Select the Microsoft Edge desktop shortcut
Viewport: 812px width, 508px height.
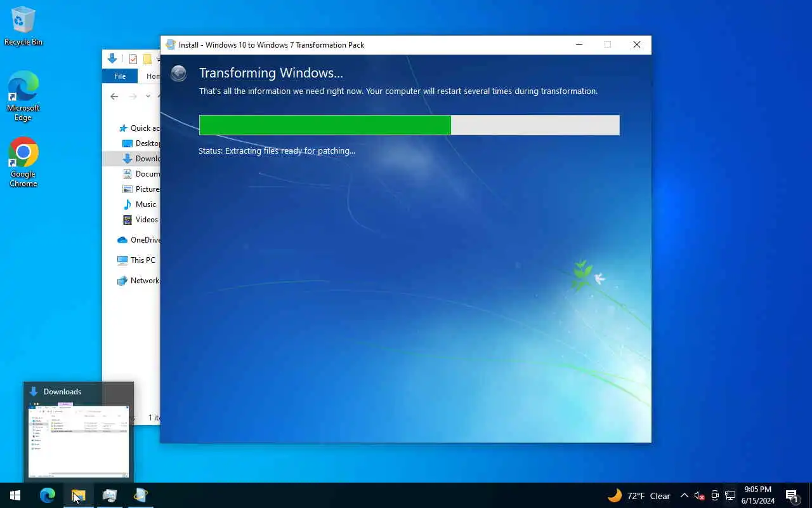(x=23, y=96)
